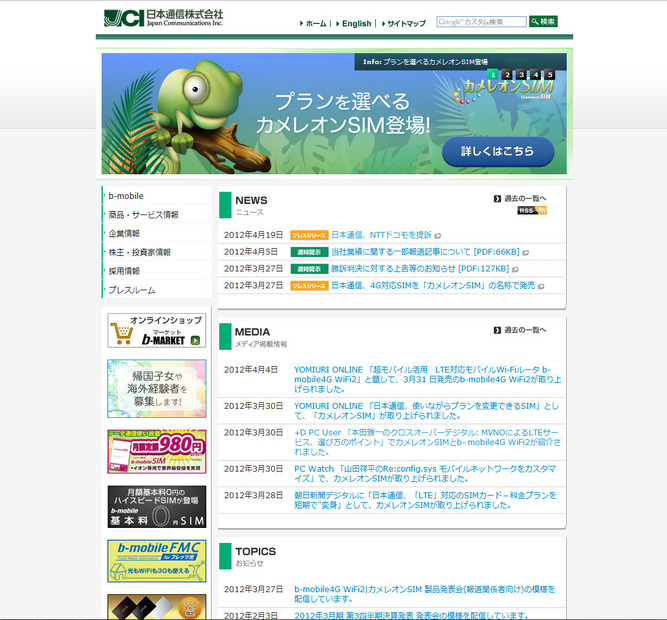Click the chameleon SIM banner image
The width and height of the screenshot is (667, 620).
[x=334, y=113]
